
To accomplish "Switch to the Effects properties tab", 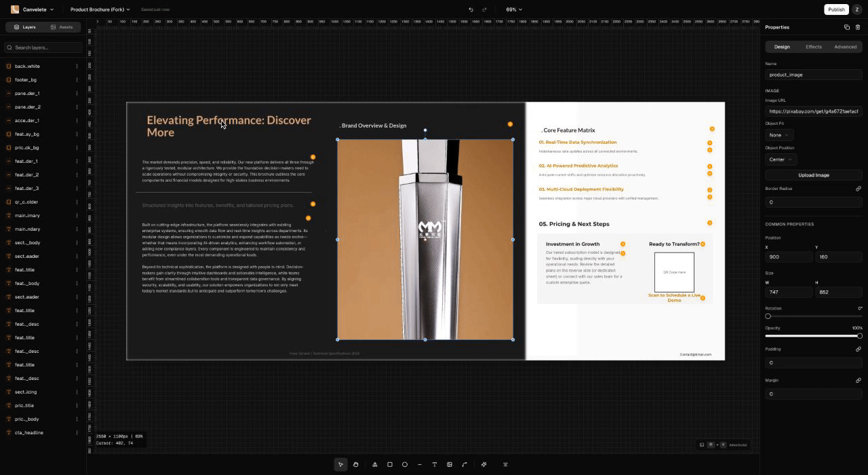I will tap(814, 47).
